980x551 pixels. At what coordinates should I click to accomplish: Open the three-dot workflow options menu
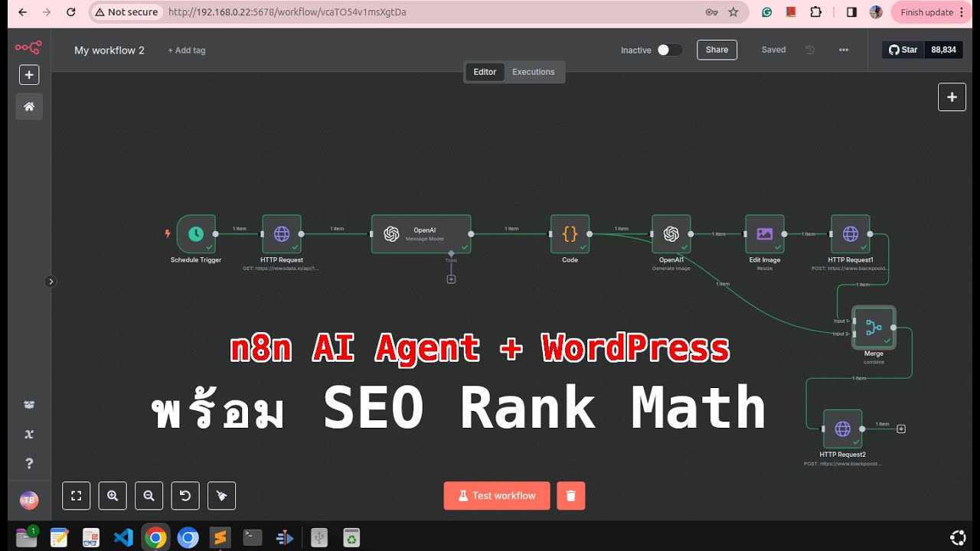(844, 50)
